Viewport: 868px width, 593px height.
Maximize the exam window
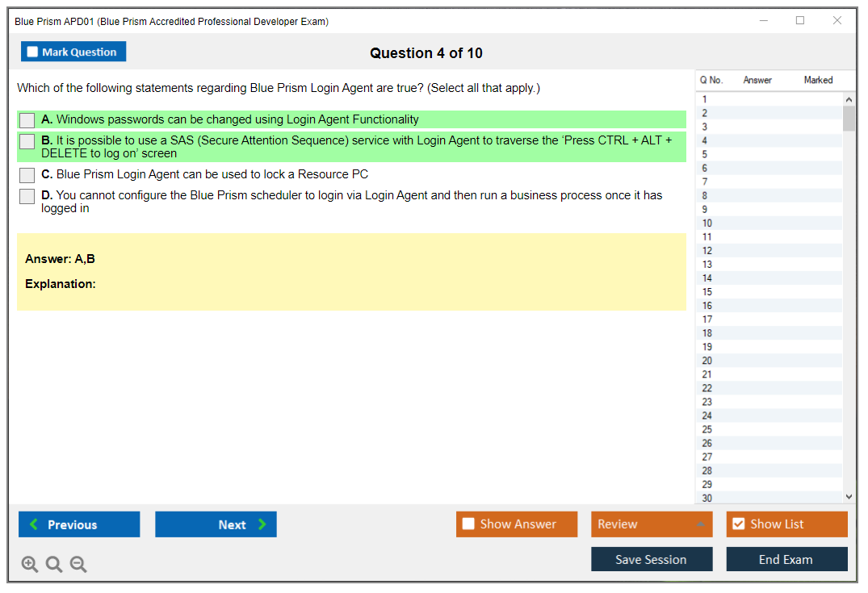click(x=800, y=21)
